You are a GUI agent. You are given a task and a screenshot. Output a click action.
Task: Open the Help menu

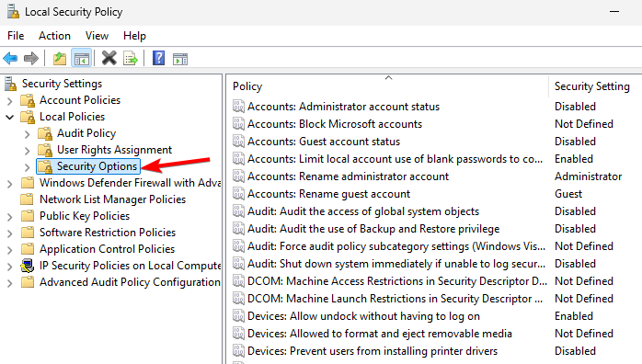134,36
